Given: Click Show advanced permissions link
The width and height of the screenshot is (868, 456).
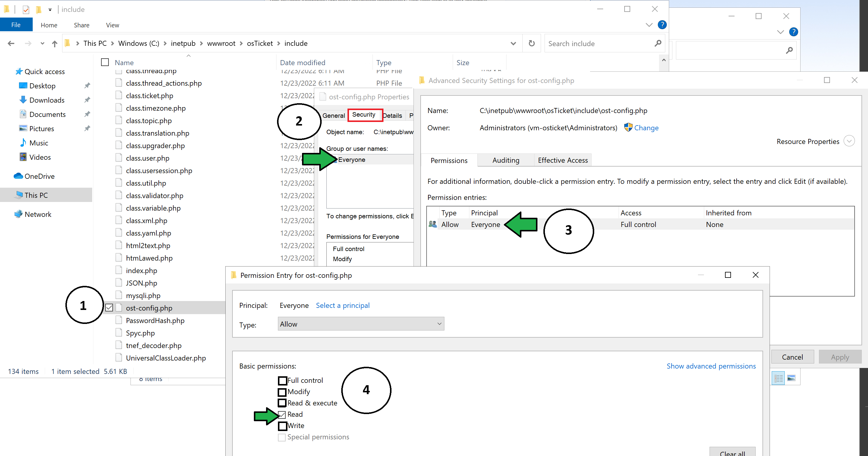Looking at the screenshot, I should tap(711, 366).
